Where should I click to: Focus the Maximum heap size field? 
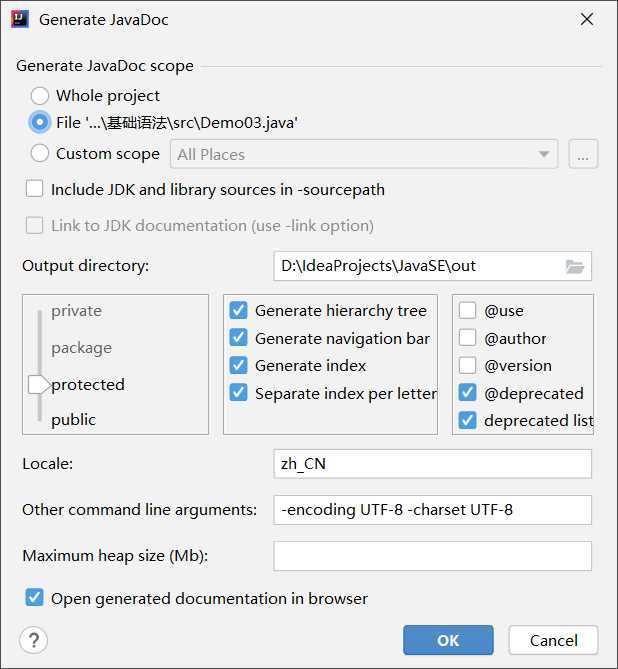[x=432, y=556]
